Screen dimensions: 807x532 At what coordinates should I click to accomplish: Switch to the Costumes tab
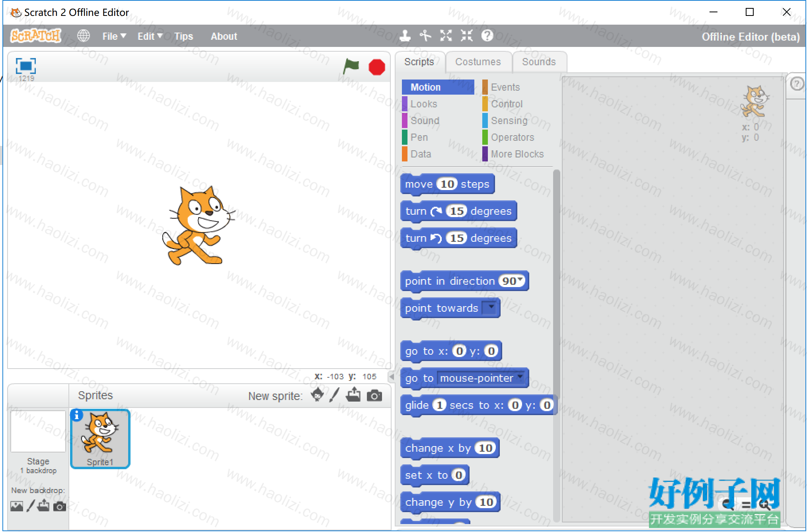[478, 62]
